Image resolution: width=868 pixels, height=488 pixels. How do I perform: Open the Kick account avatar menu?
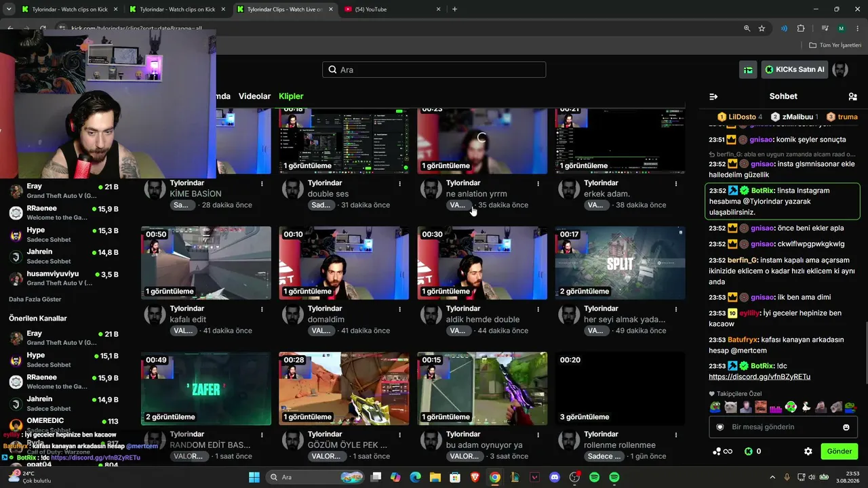pos(840,70)
